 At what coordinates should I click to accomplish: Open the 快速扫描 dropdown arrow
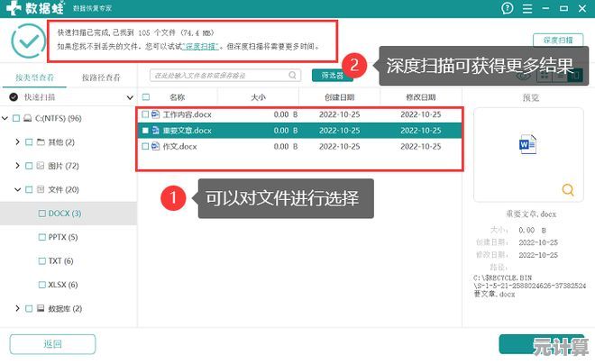pos(130,97)
